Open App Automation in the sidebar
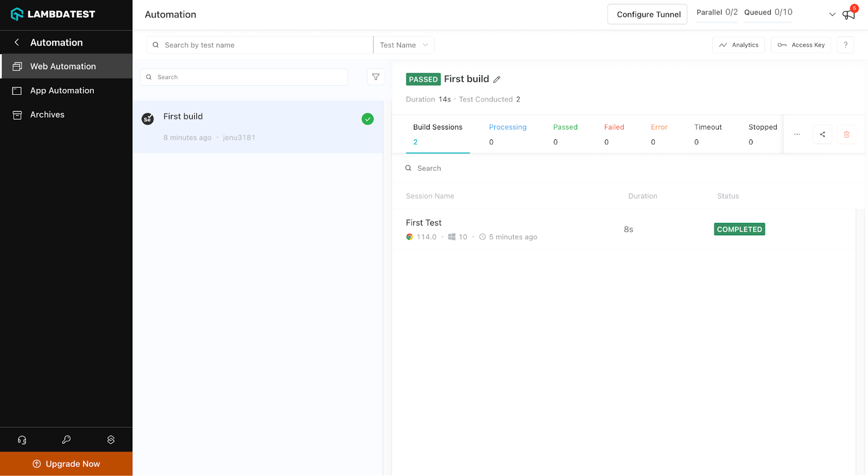868x476 pixels. (62, 91)
